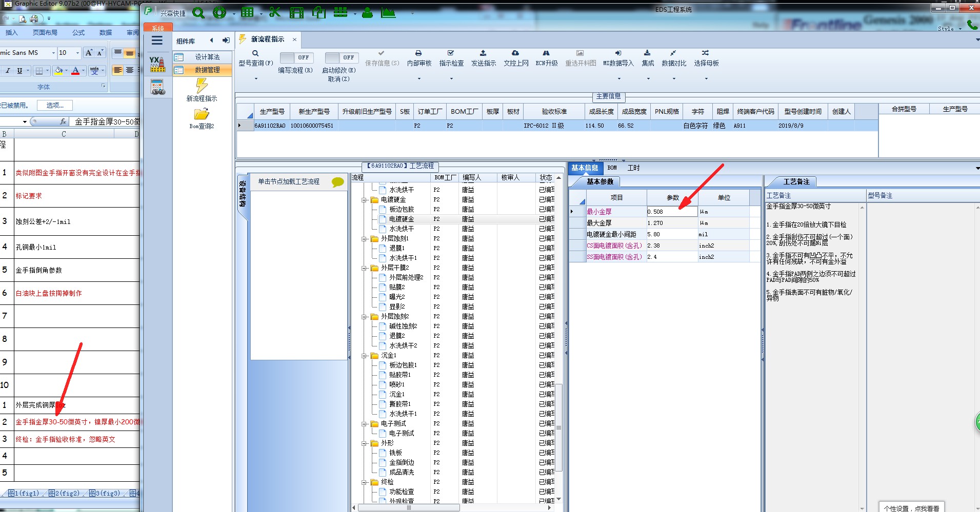Screen dimensions: 980x512
Task: Switch to the 工时 tab
Action: click(x=633, y=168)
